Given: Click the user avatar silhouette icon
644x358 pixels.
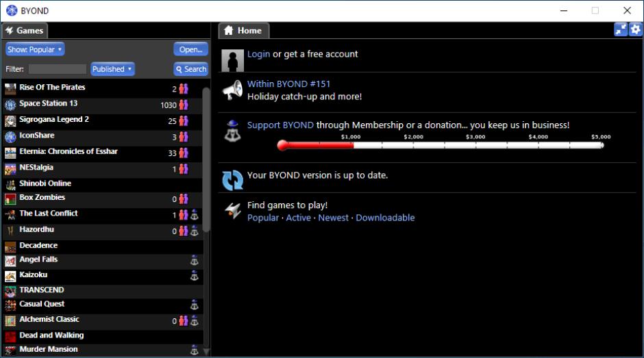Looking at the screenshot, I should tap(232, 60).
